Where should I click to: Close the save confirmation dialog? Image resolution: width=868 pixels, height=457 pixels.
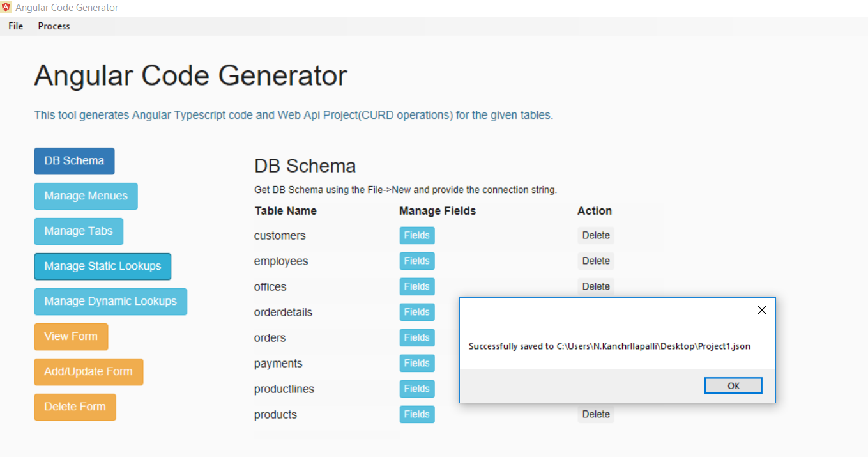761,311
